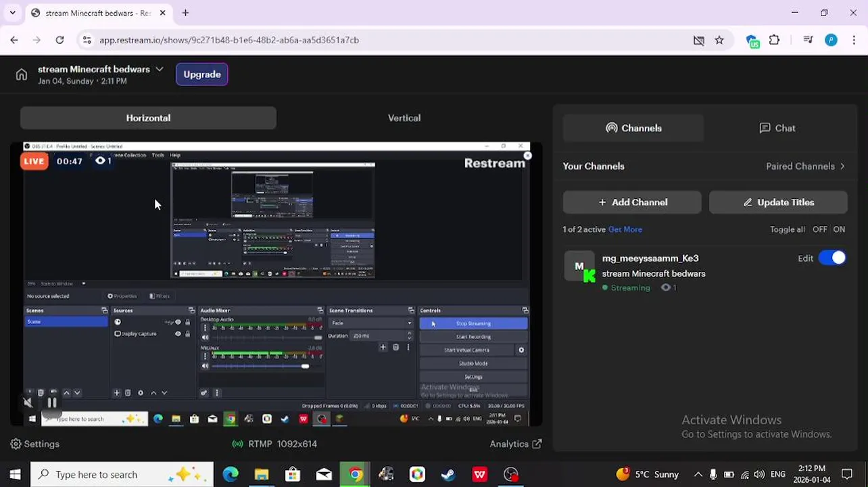Open the Get More link
This screenshot has height=487, width=868.
click(x=625, y=229)
